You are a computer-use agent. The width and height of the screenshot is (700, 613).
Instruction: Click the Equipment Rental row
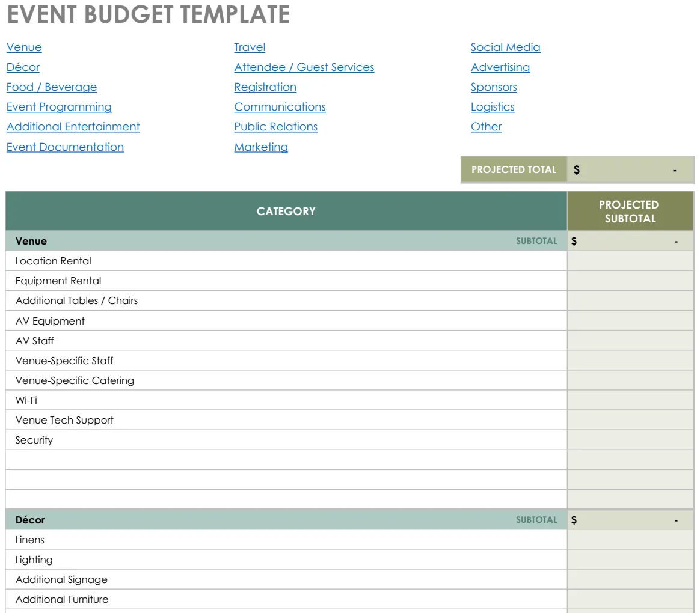tap(286, 281)
